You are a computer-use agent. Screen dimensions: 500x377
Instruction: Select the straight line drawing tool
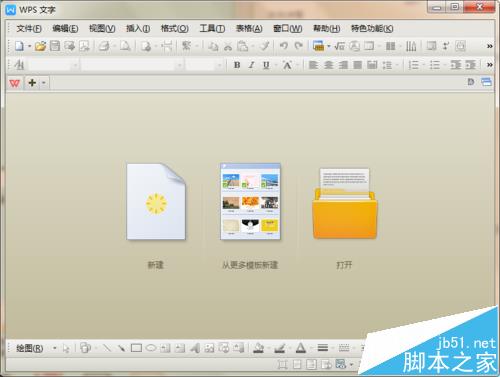click(x=107, y=348)
